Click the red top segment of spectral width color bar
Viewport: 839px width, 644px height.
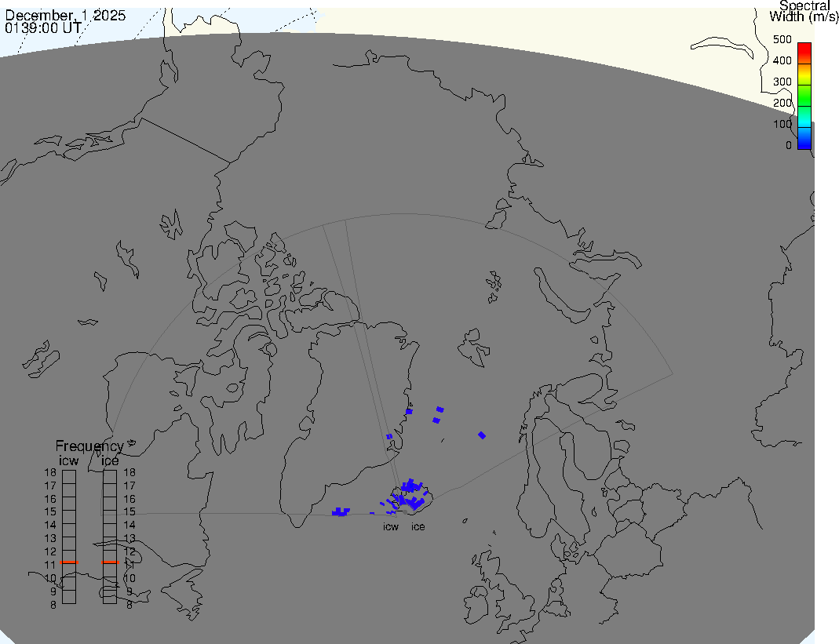tap(804, 53)
